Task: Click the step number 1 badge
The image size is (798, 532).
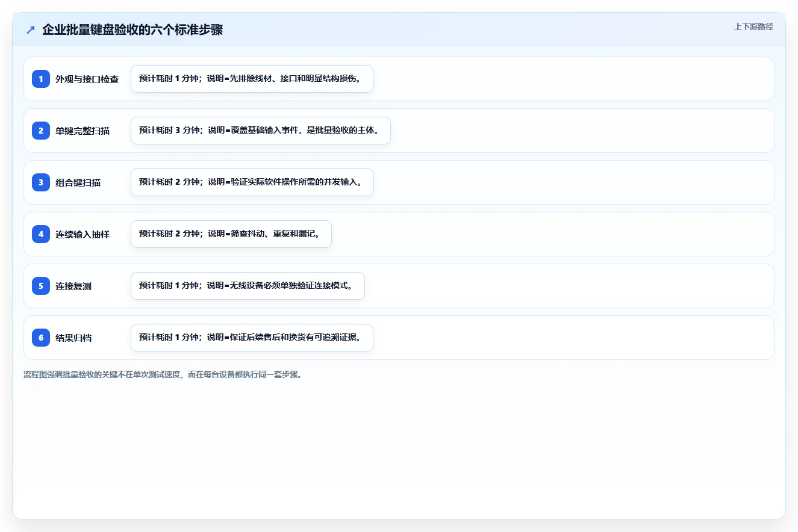Action: pos(41,79)
